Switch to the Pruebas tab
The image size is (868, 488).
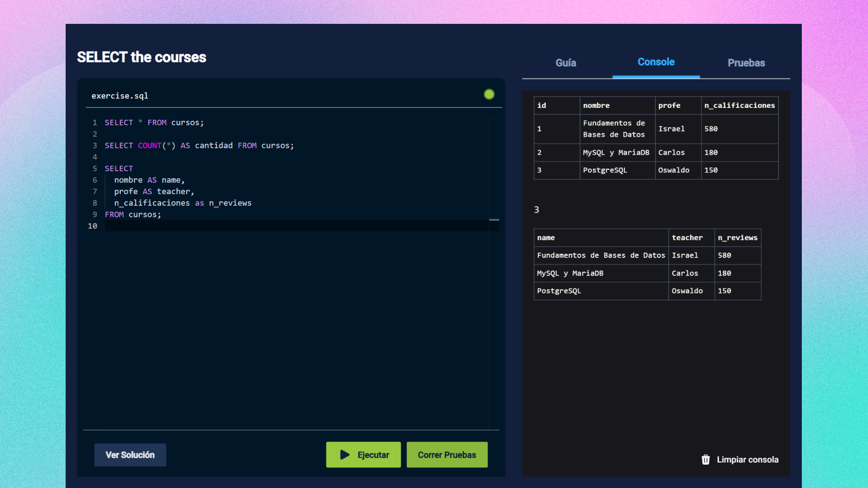(746, 62)
